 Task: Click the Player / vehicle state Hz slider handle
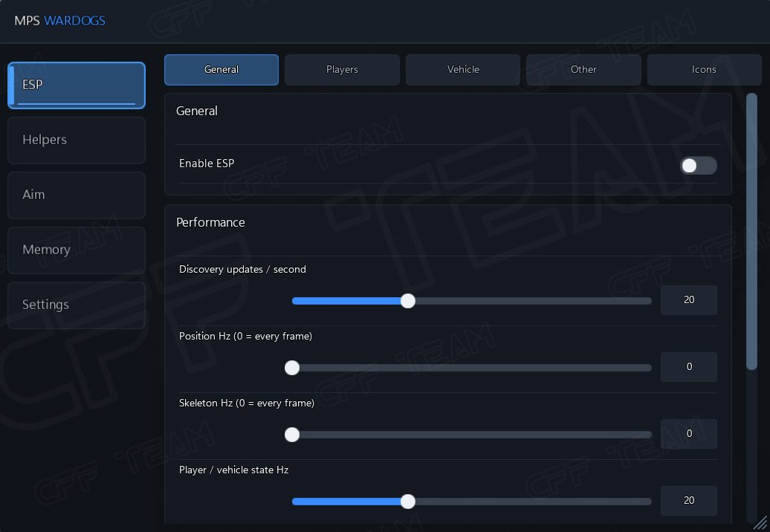coord(407,501)
